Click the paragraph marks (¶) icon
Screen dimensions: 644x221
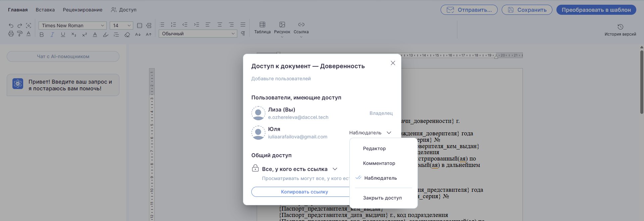tap(243, 34)
